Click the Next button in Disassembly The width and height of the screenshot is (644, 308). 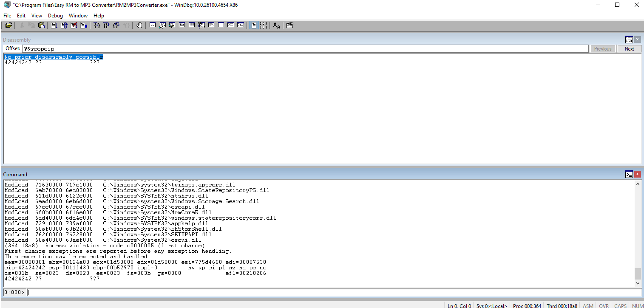(629, 49)
